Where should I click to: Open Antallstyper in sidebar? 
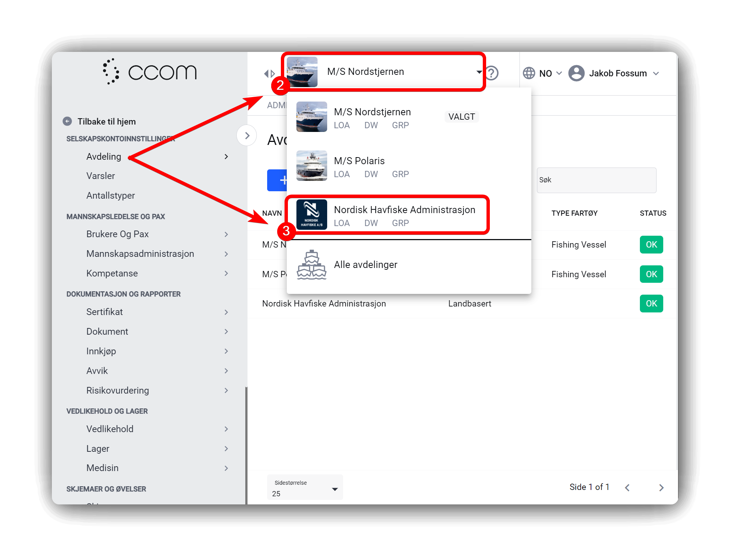click(x=110, y=196)
